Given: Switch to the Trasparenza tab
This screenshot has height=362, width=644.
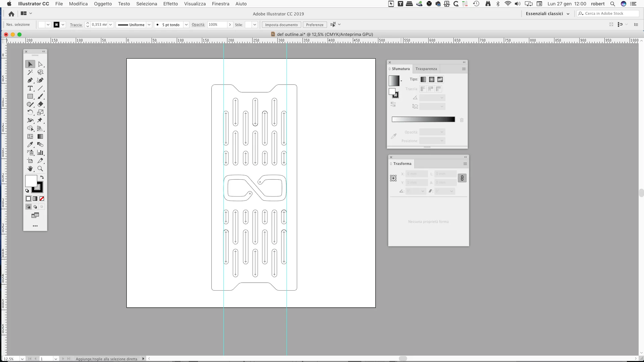Looking at the screenshot, I should 426,69.
